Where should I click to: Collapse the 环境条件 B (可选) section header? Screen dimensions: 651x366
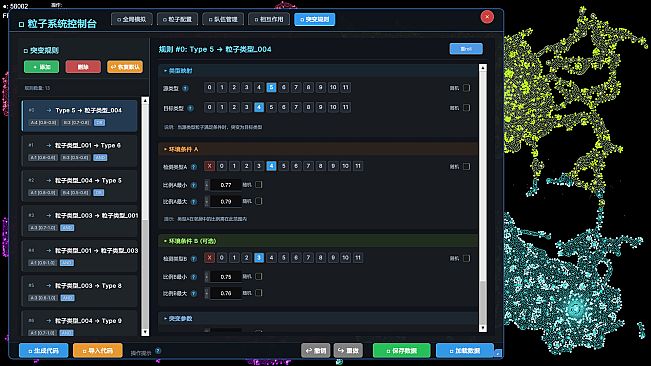click(318, 241)
